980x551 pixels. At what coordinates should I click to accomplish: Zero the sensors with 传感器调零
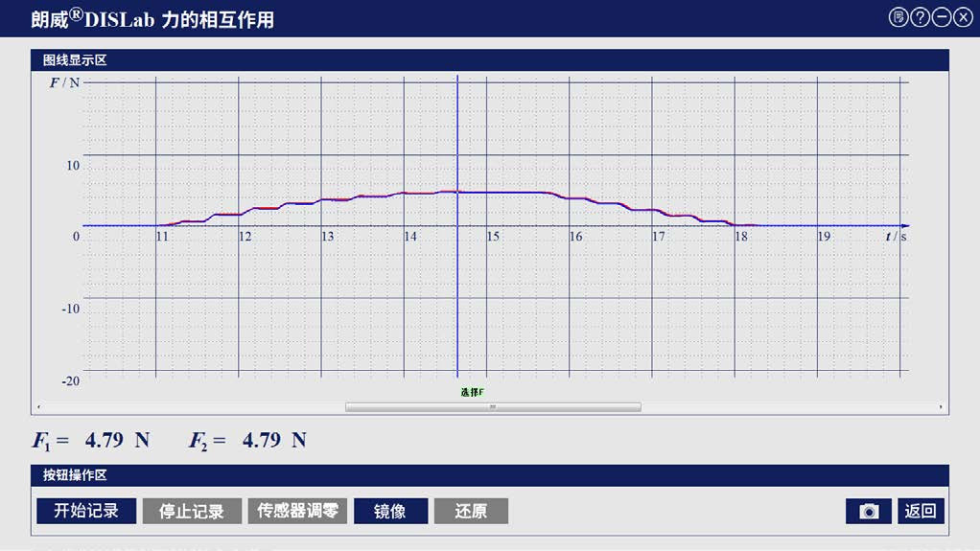(298, 512)
